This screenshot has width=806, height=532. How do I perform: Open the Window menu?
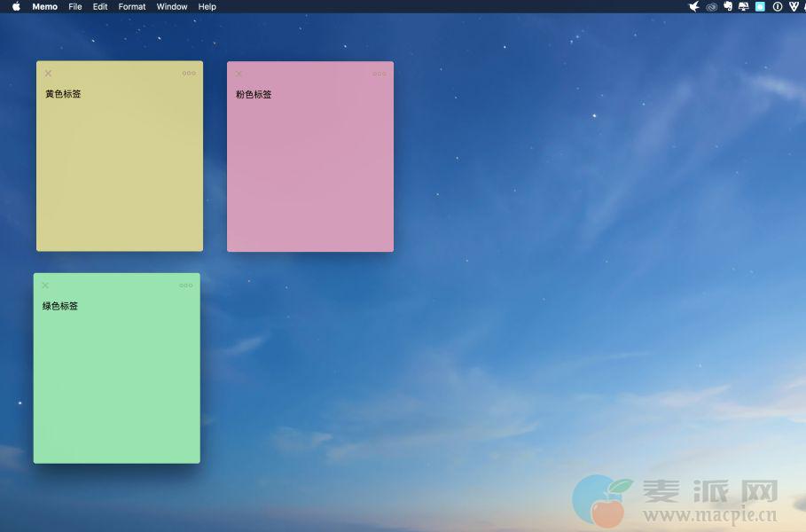(172, 6)
